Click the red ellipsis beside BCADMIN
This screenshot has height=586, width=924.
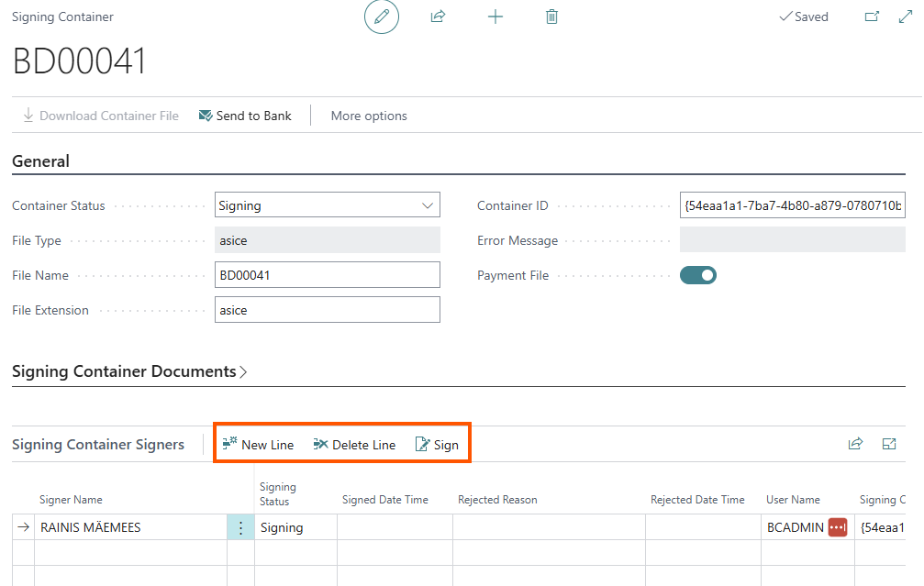click(x=837, y=527)
